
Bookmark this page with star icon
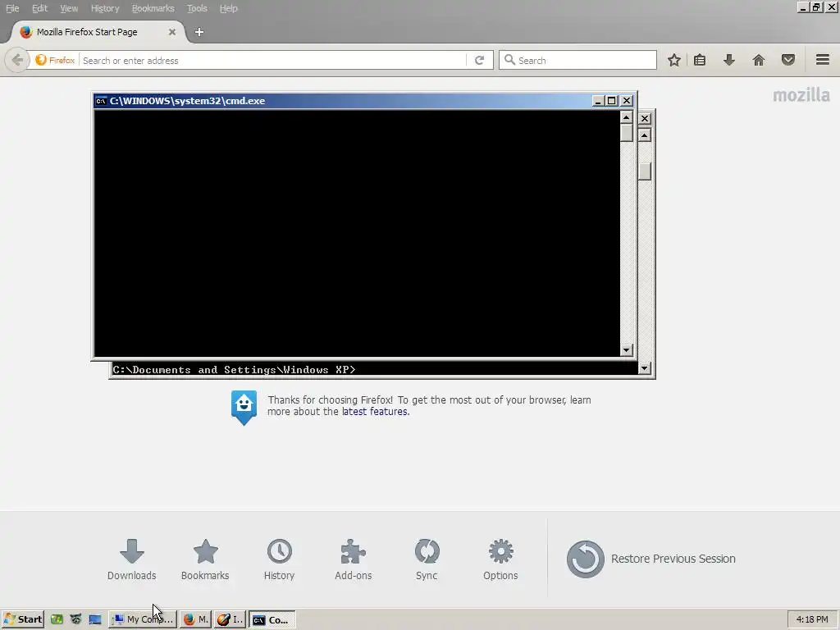(674, 60)
